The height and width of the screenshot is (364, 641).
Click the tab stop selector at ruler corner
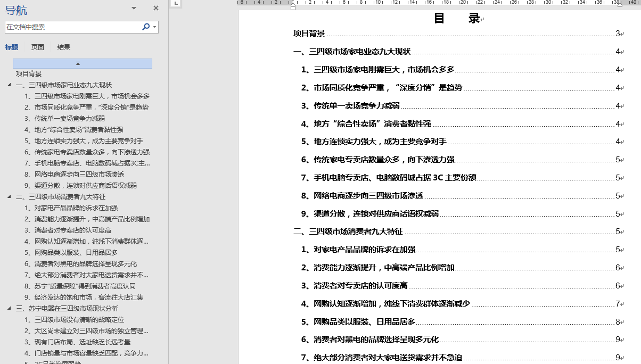[x=176, y=3]
